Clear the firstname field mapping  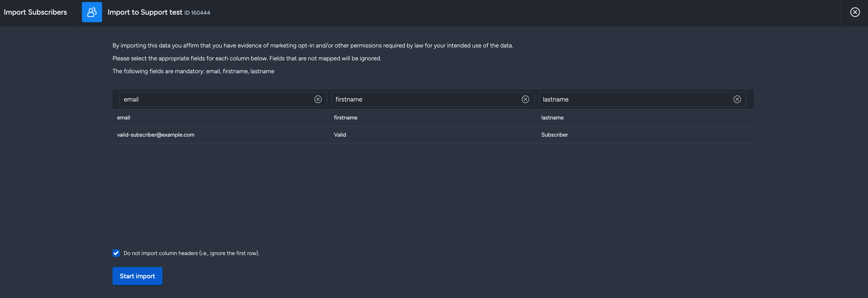[x=525, y=99]
